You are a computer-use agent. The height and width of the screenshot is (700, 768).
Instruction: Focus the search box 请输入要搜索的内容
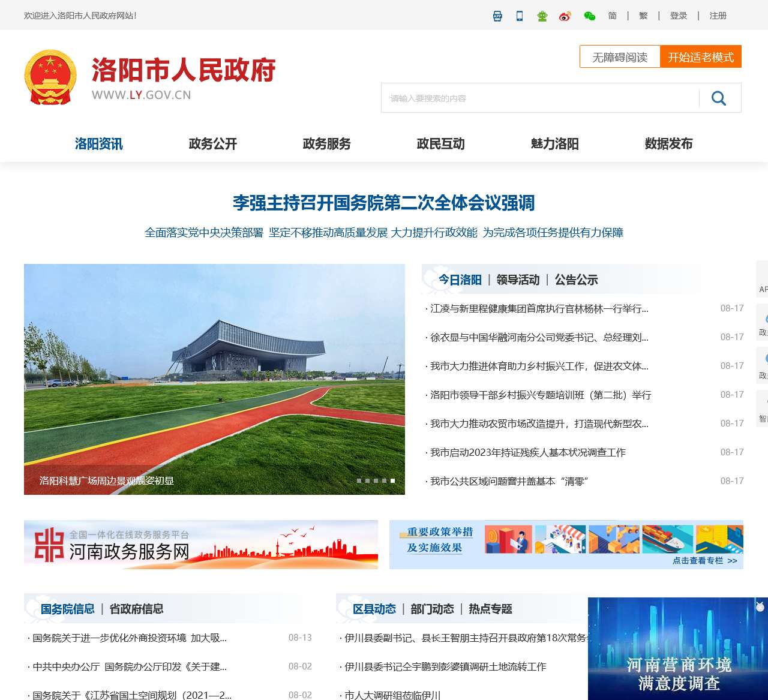tap(540, 98)
